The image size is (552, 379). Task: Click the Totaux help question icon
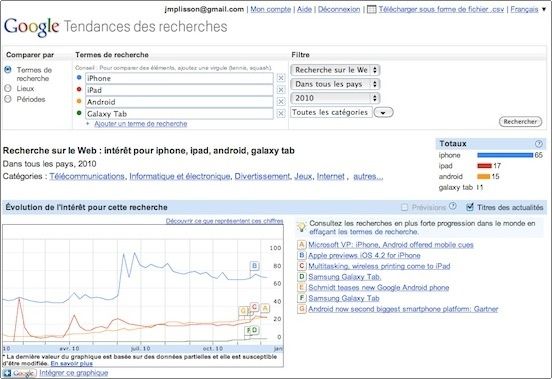[539, 144]
